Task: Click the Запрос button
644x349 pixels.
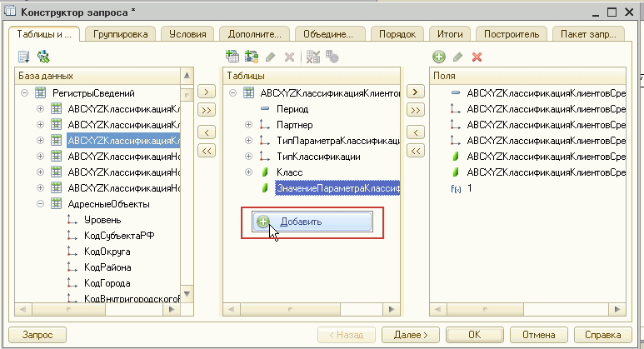Action: pyautogui.click(x=37, y=335)
